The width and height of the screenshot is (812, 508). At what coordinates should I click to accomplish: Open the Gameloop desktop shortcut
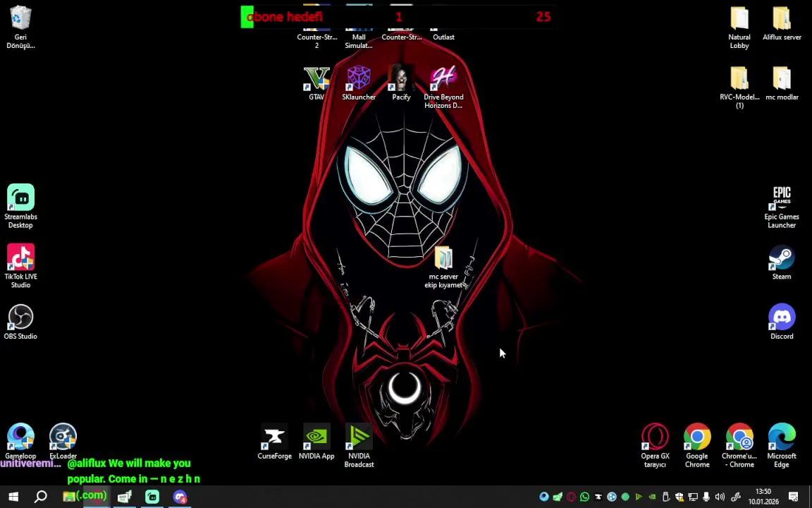(20, 442)
